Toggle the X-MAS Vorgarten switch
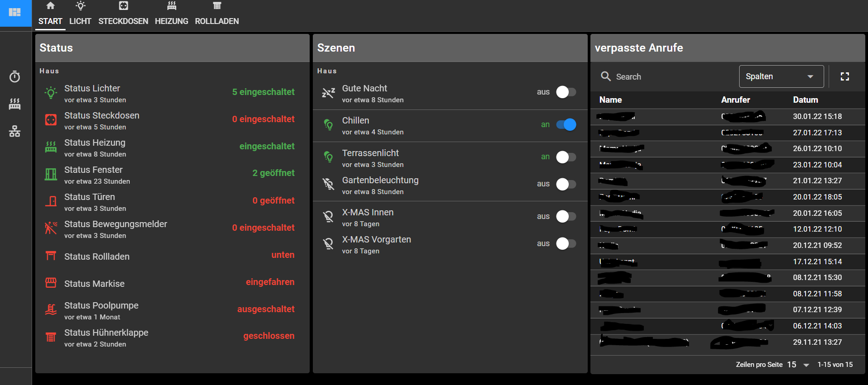The height and width of the screenshot is (385, 868). pyautogui.click(x=566, y=243)
